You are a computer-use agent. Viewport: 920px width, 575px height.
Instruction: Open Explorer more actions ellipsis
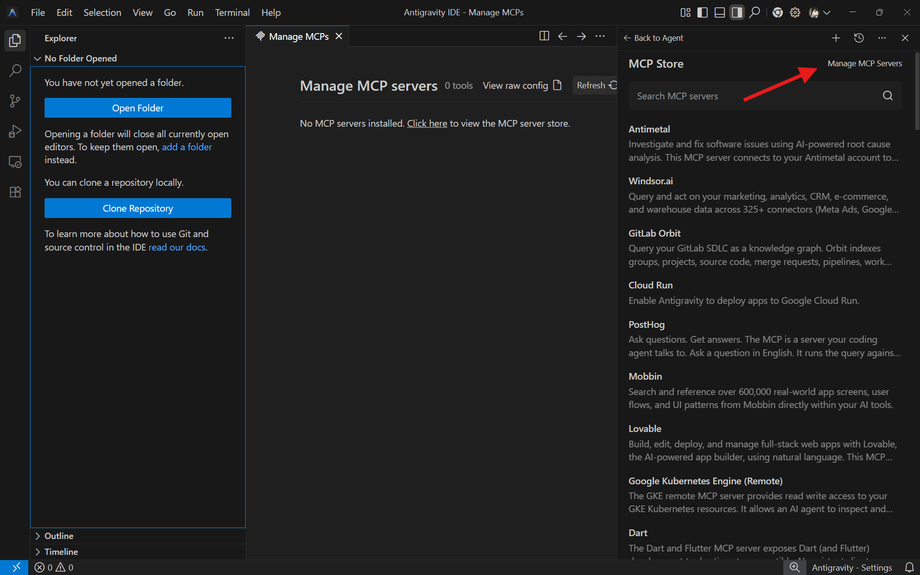(229, 38)
